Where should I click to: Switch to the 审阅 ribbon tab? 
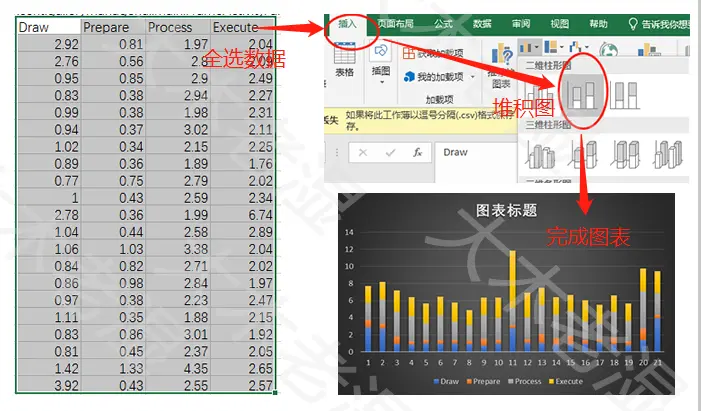tap(521, 24)
